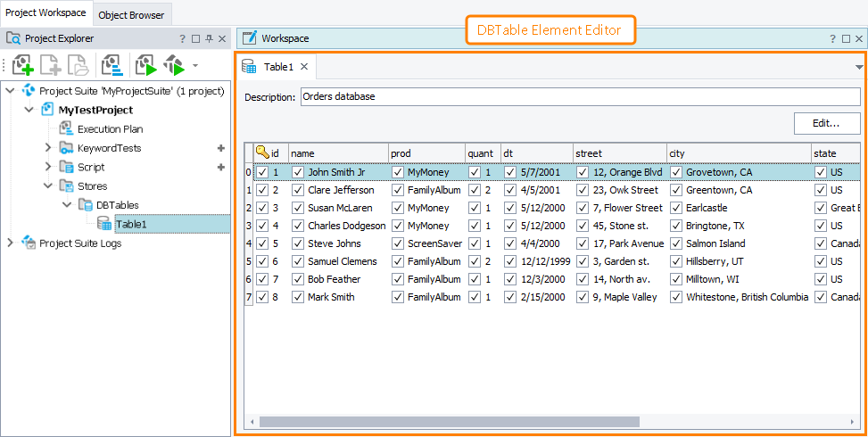
Task: Expand the KeywordTests tree node
Action: (x=48, y=148)
